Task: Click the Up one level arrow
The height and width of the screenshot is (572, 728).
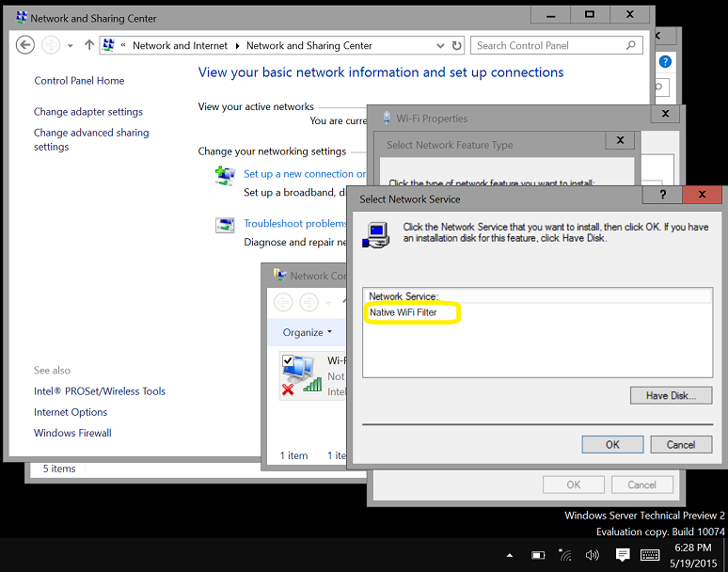Action: [x=89, y=45]
